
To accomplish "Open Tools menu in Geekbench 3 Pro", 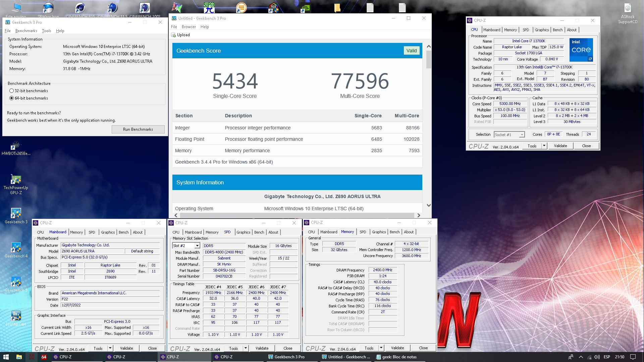I will coord(46,31).
